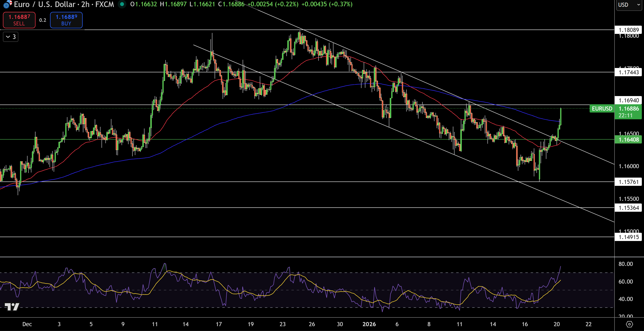This screenshot has height=331, width=644.
Task: Click the 20 date label on the time axis
Action: point(557,324)
